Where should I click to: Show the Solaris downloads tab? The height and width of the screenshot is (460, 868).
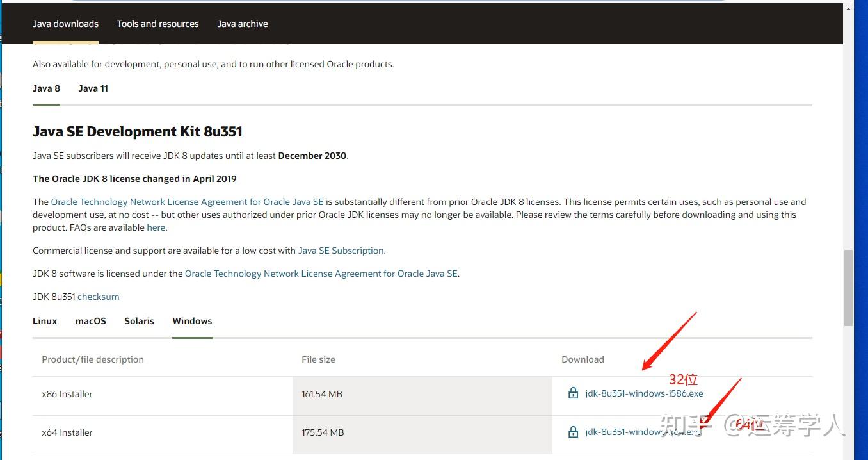coord(139,321)
